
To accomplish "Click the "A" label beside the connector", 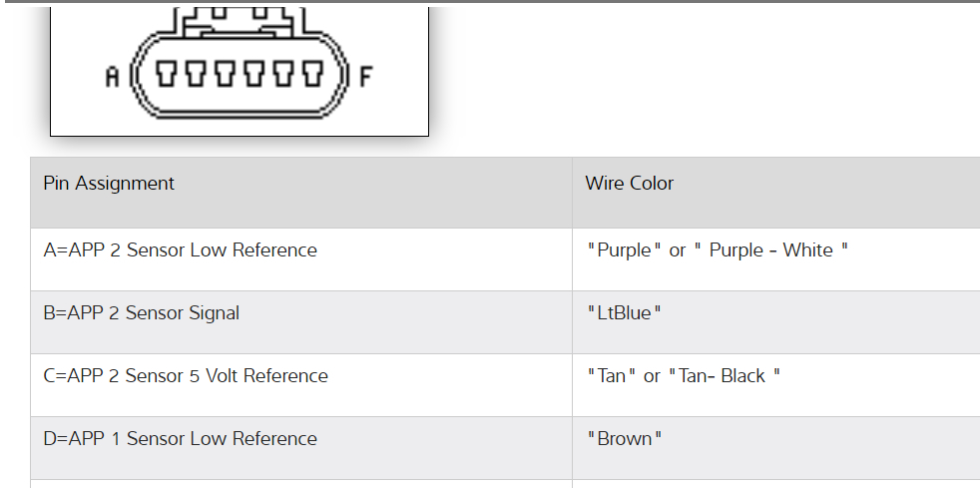I will point(112,77).
